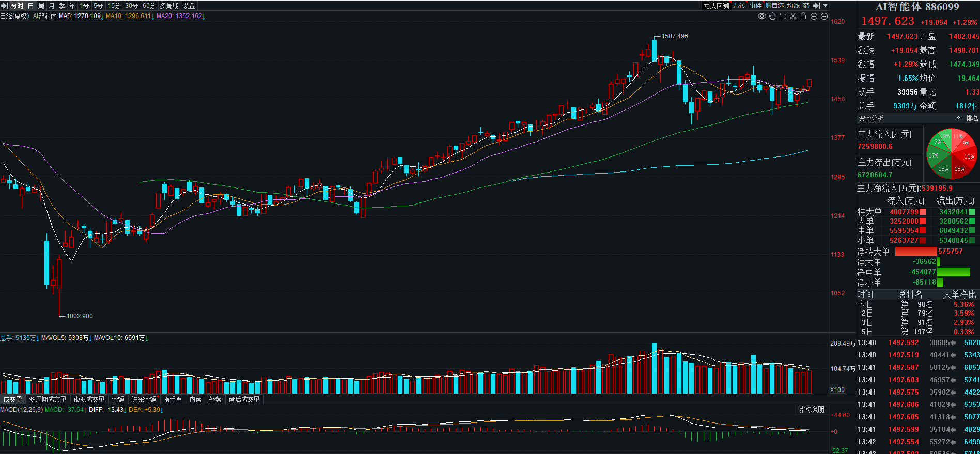
Task: Click the 小单 outflow value 5348845
Action: (953, 241)
